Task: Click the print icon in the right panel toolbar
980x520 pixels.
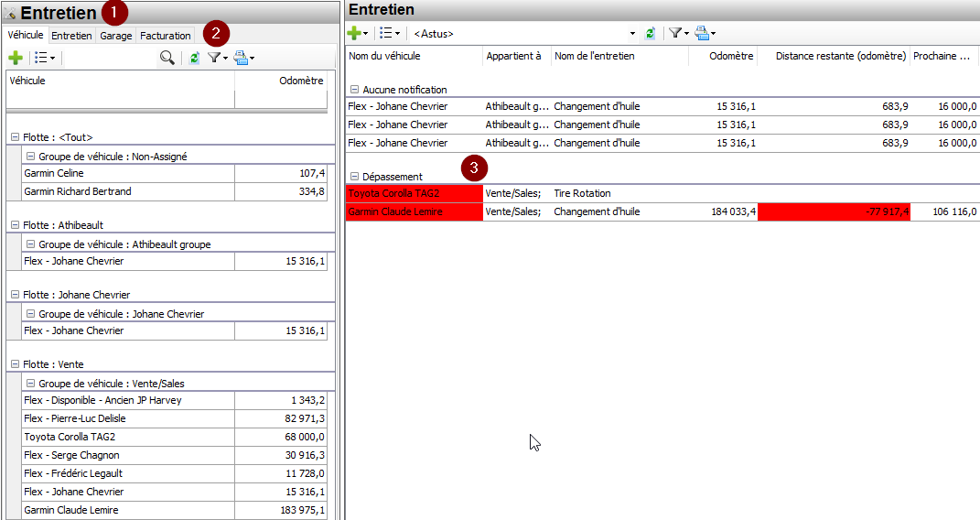Action: [x=704, y=33]
